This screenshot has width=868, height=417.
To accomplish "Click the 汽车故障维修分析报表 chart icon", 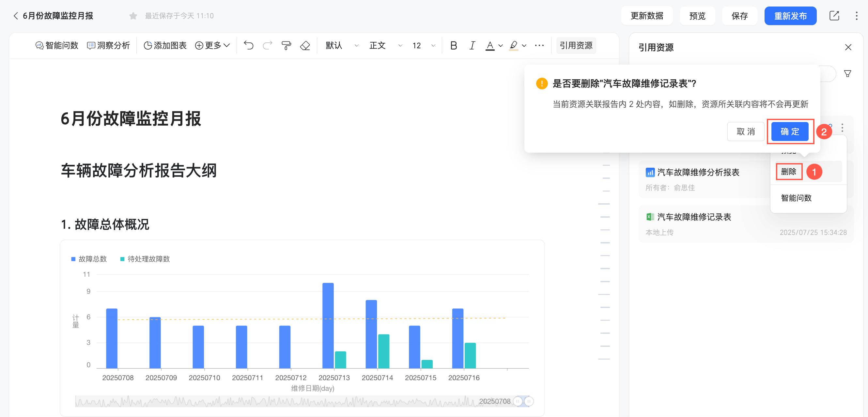I will (650, 173).
